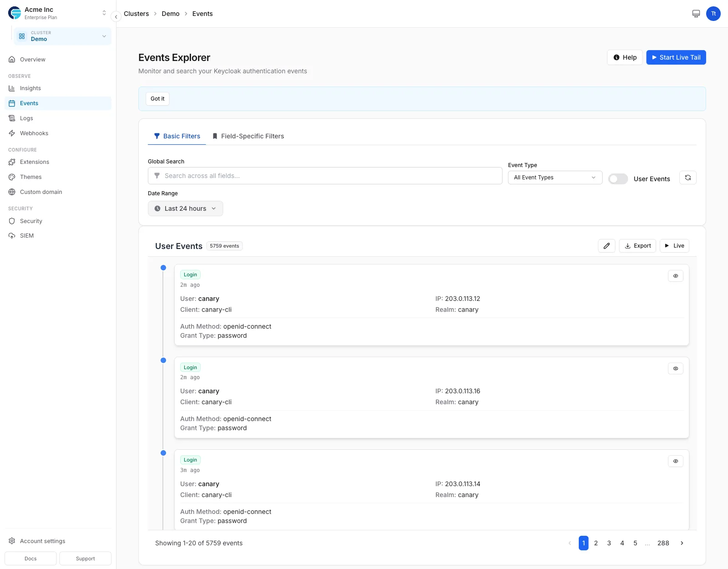Screen dimensions: 728x569
Task: Start Live mode for User Events
Action: click(x=674, y=246)
